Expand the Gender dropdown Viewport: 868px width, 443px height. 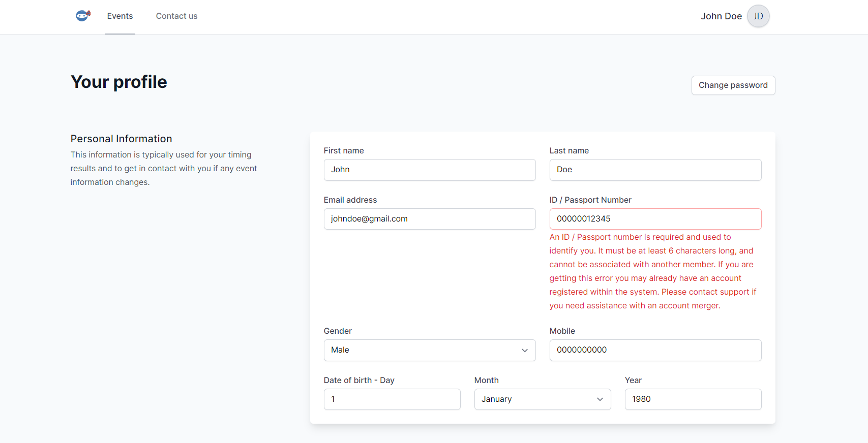[x=429, y=350]
